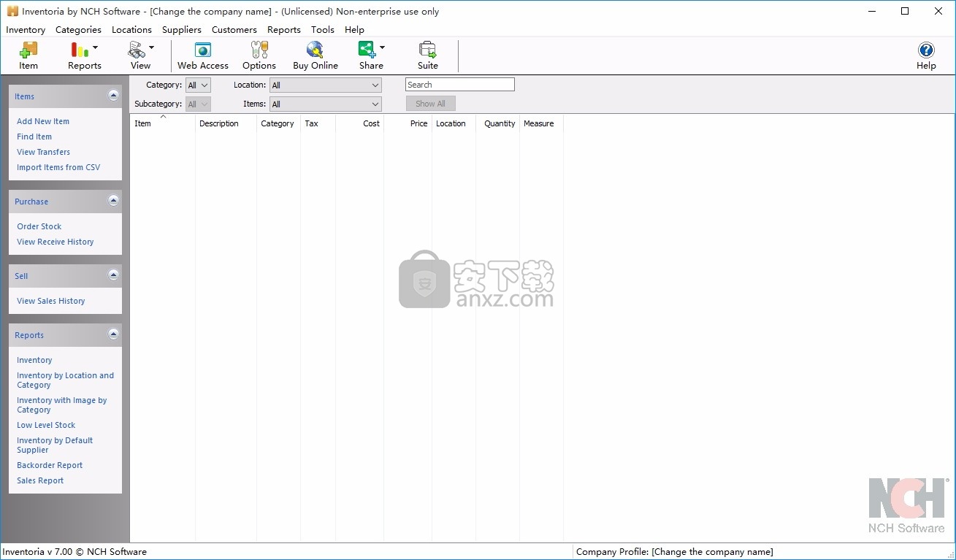Click the Search input field

point(460,85)
